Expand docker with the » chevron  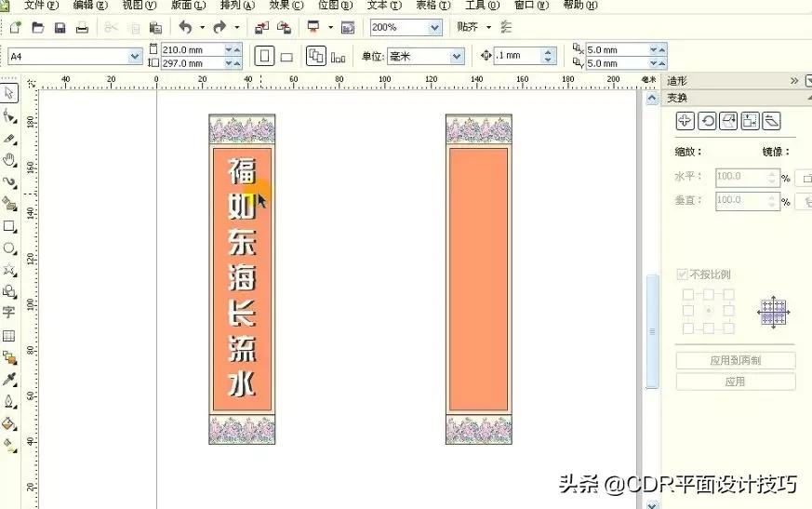[x=794, y=81]
